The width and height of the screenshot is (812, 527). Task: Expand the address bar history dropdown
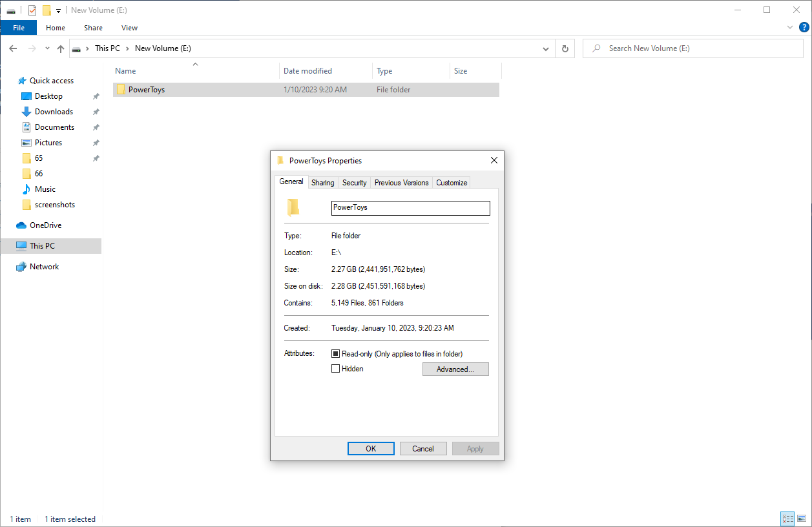point(546,48)
